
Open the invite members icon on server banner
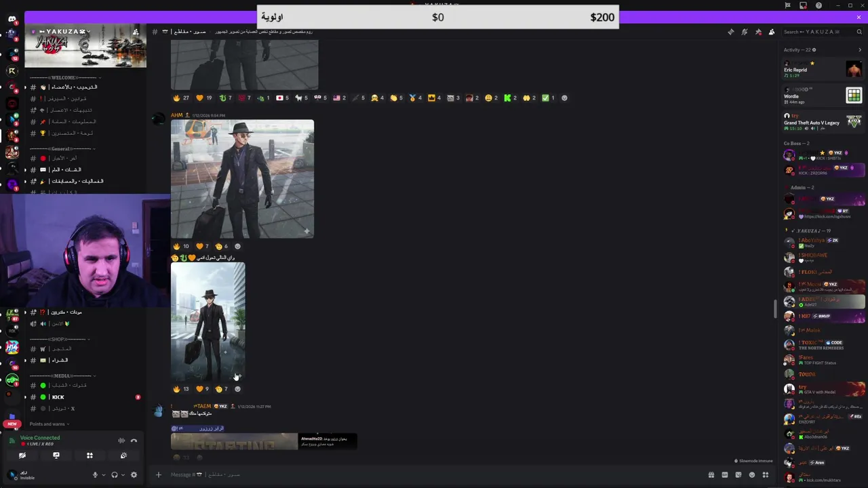[x=136, y=32]
